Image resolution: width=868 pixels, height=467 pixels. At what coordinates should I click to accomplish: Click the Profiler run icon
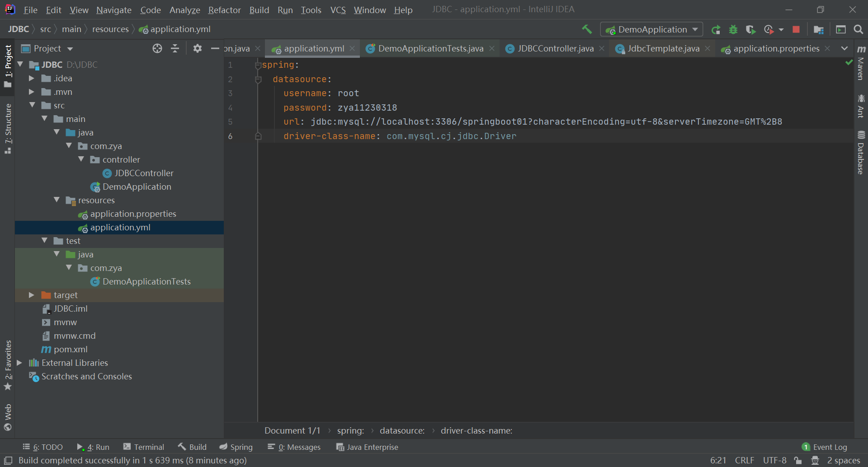point(768,30)
